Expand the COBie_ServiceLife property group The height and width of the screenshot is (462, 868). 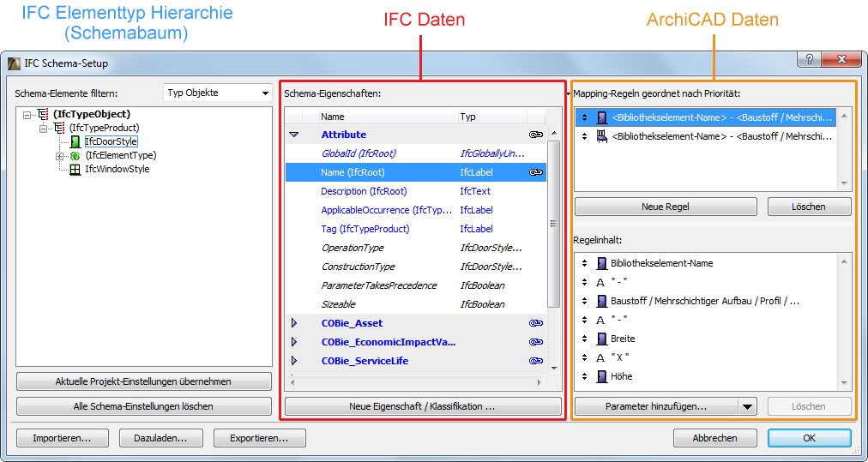pos(294,361)
